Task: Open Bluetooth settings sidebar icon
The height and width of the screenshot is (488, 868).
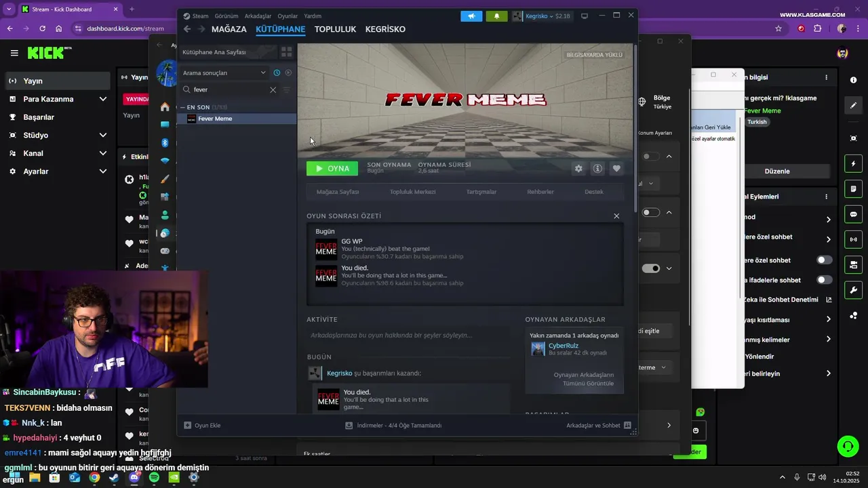Action: pyautogui.click(x=165, y=142)
